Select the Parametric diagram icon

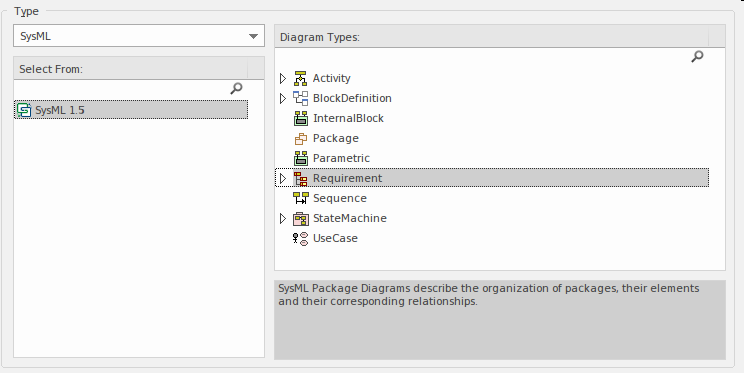[300, 158]
